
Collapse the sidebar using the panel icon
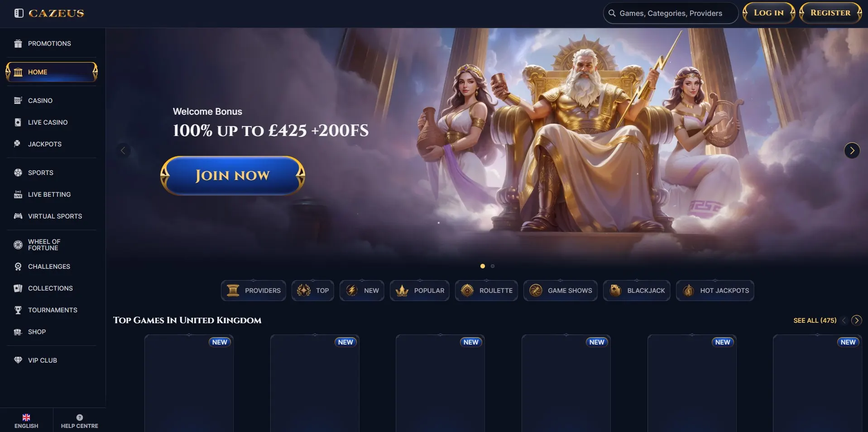[x=19, y=13]
